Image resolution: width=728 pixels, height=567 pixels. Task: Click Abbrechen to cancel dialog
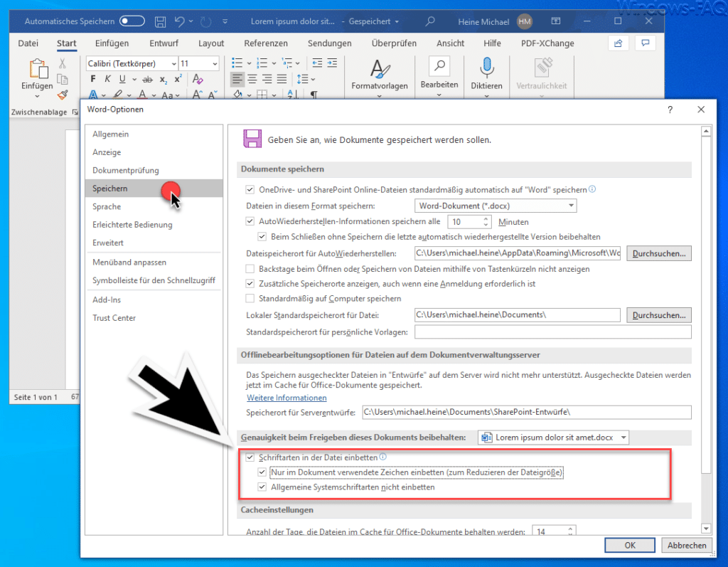(x=687, y=545)
